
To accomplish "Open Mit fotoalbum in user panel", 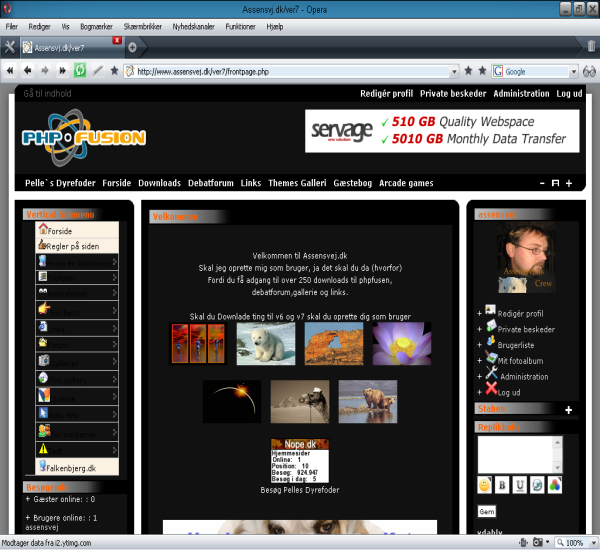I will [520, 361].
